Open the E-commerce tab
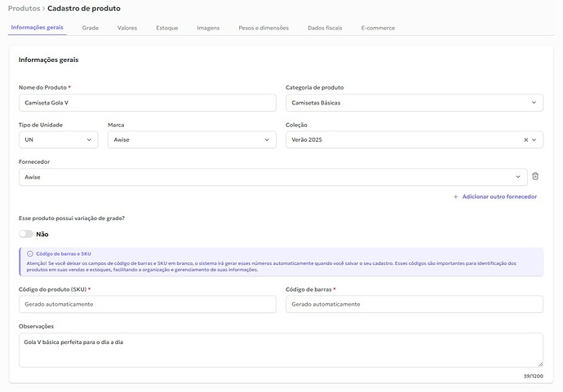 point(378,28)
